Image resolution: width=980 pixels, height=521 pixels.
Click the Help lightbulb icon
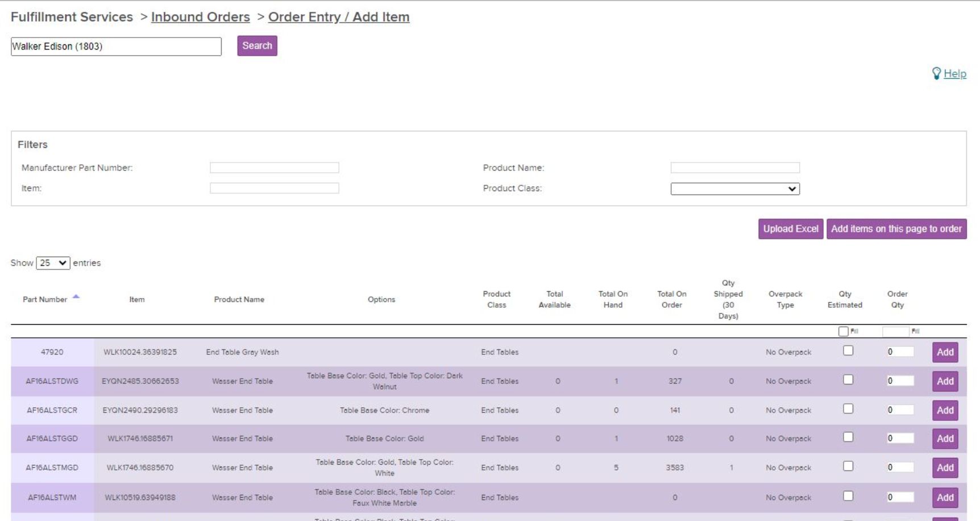pyautogui.click(x=936, y=73)
